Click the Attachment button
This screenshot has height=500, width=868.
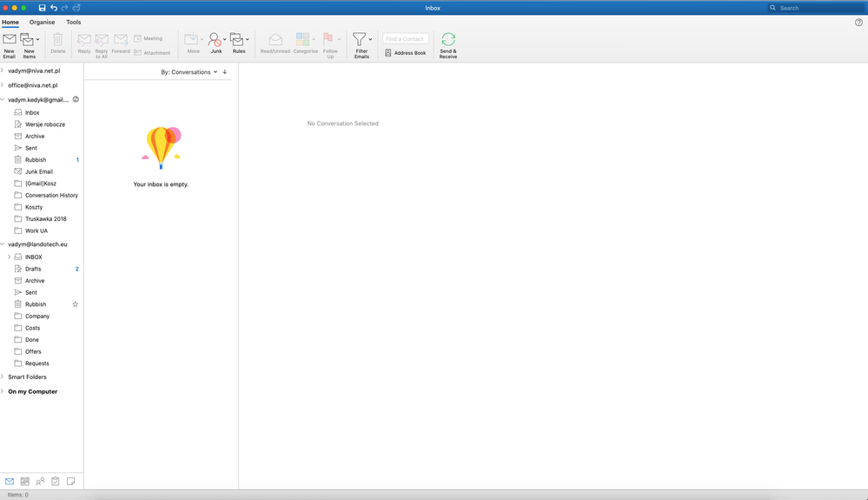(x=152, y=52)
